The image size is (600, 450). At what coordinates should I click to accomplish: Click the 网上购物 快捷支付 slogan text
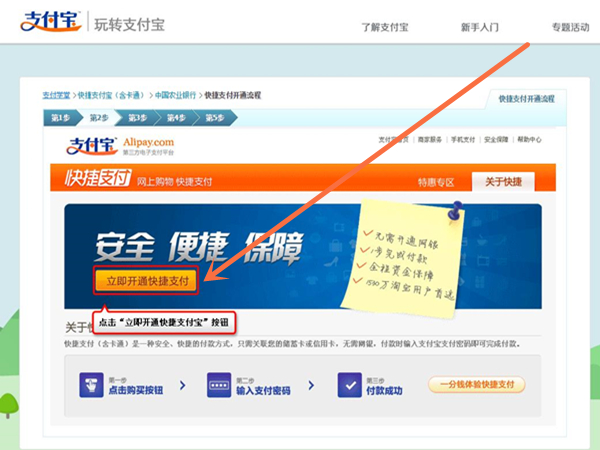tap(174, 182)
